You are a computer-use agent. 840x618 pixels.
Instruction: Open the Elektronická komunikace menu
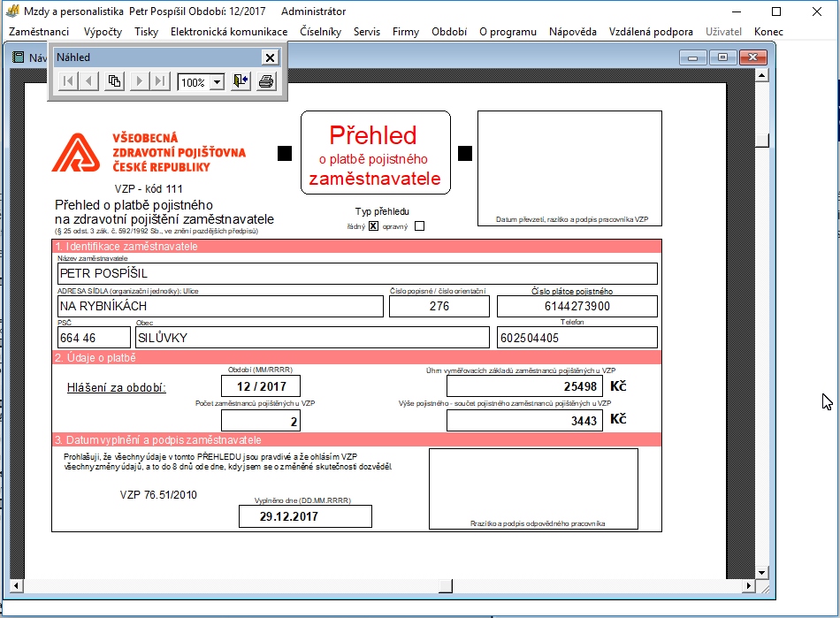pos(229,32)
